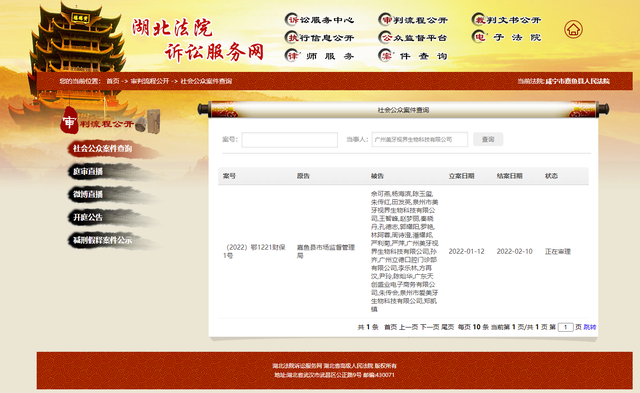Click case number （2022）鄂1221财保1号
Image resolution: width=640 pixels, height=393 pixels.
(x=254, y=251)
